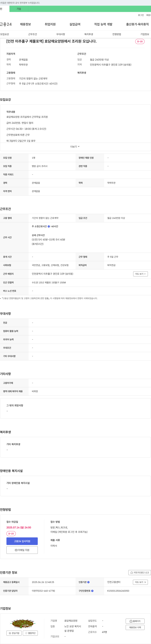Open the company 홈페이지 button
The width and height of the screenshot is (151, 644).
click(135, 621)
